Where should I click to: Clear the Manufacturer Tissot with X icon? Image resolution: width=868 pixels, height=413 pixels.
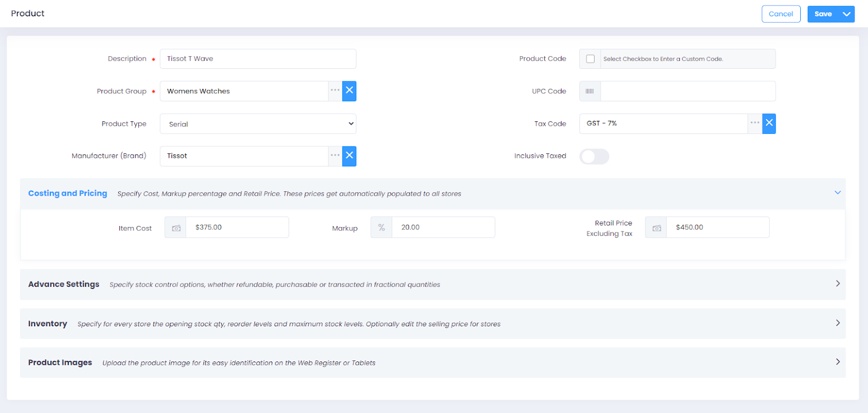coord(349,156)
